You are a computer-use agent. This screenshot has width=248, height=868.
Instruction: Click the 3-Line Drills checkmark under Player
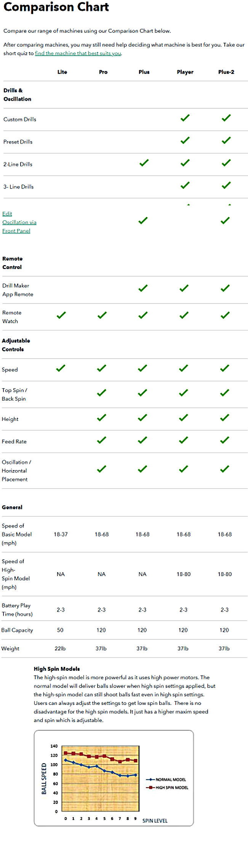click(x=185, y=185)
